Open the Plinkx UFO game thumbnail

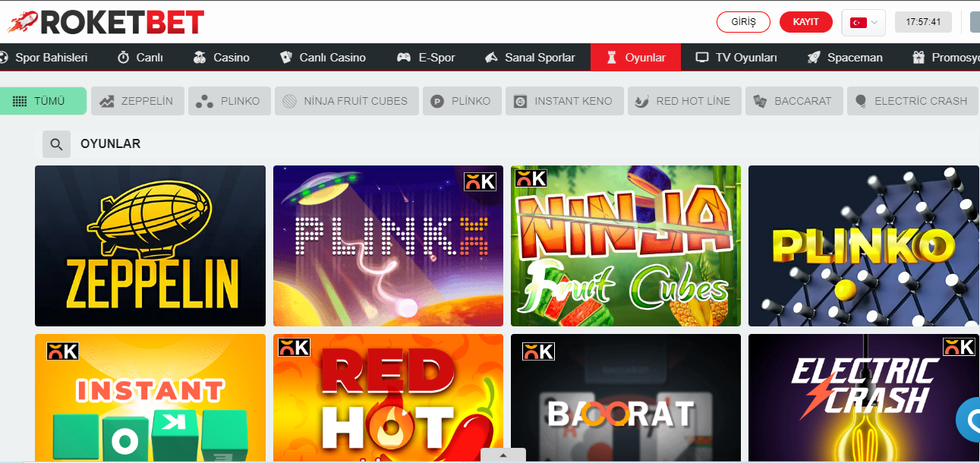[x=388, y=246]
